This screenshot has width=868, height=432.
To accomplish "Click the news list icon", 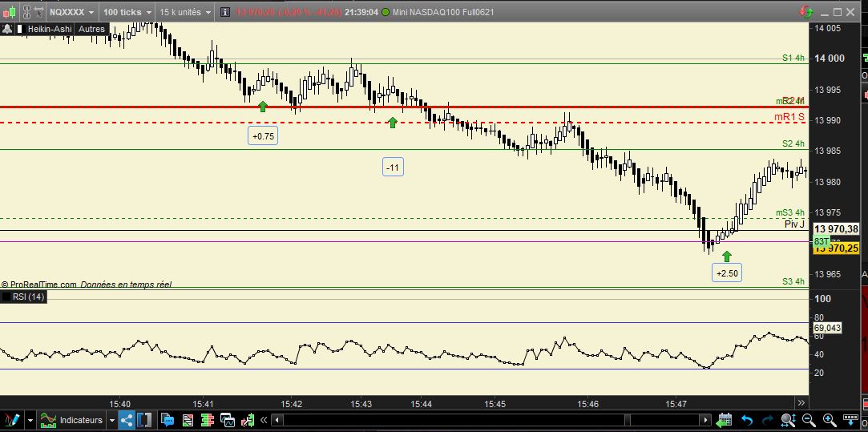I will tap(188, 420).
